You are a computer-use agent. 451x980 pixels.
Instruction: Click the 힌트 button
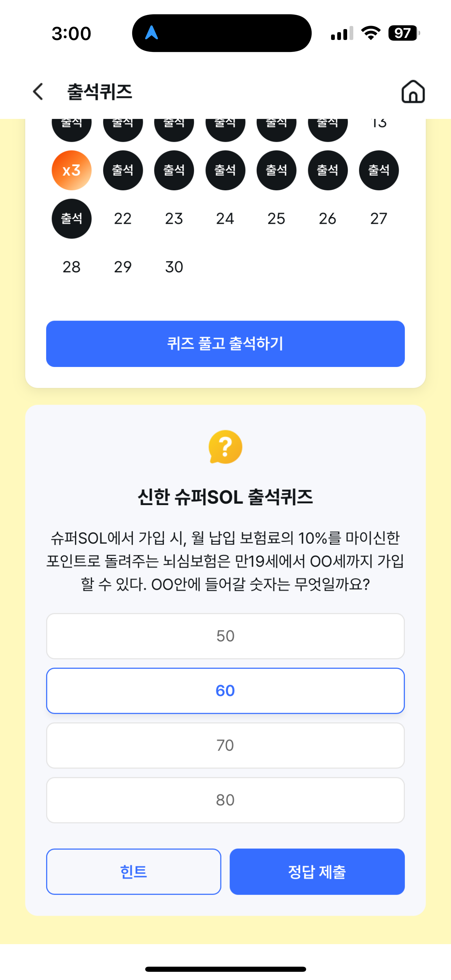click(134, 871)
